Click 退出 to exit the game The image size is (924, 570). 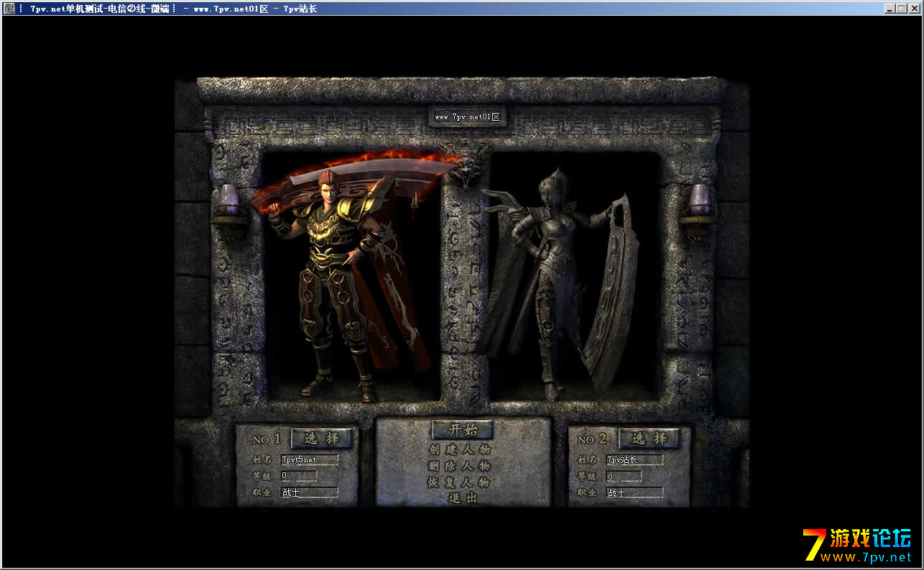462,497
